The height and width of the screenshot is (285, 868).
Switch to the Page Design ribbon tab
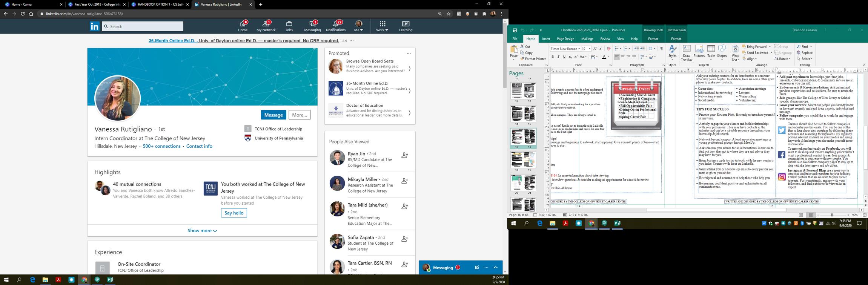click(565, 39)
